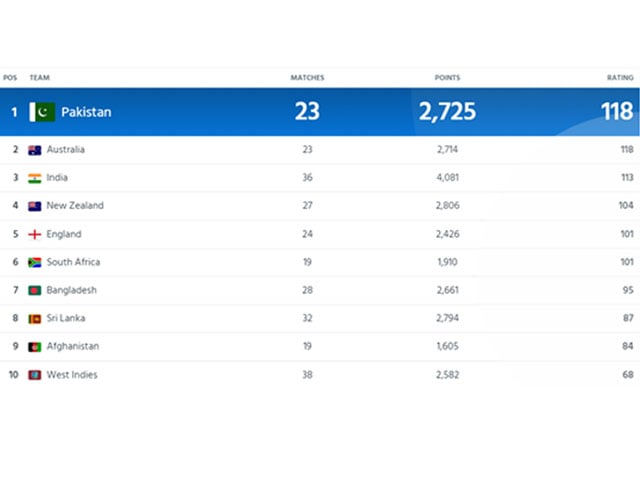Click the Afghanistan flag icon
The height and width of the screenshot is (480, 640).
click(35, 347)
